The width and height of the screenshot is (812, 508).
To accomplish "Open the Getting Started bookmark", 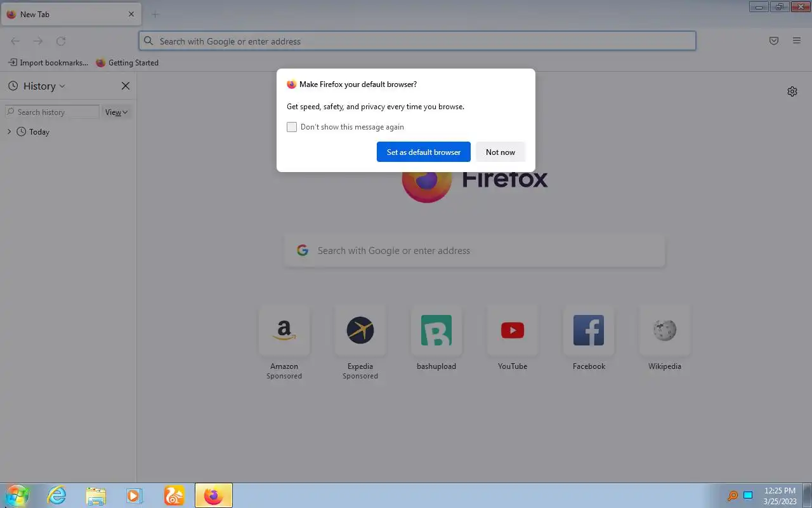I will 127,62.
